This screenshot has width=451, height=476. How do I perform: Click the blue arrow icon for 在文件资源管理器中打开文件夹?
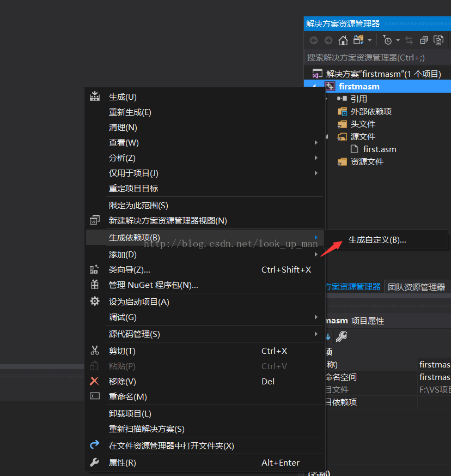[95, 444]
